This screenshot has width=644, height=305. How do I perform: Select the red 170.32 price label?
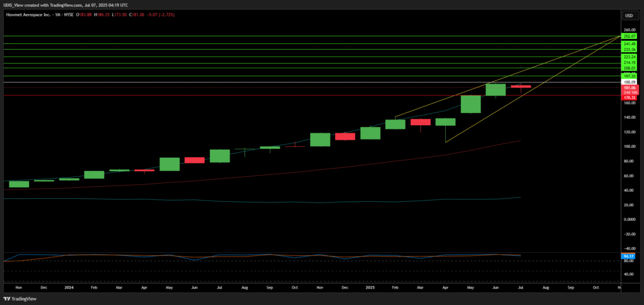coord(629,97)
